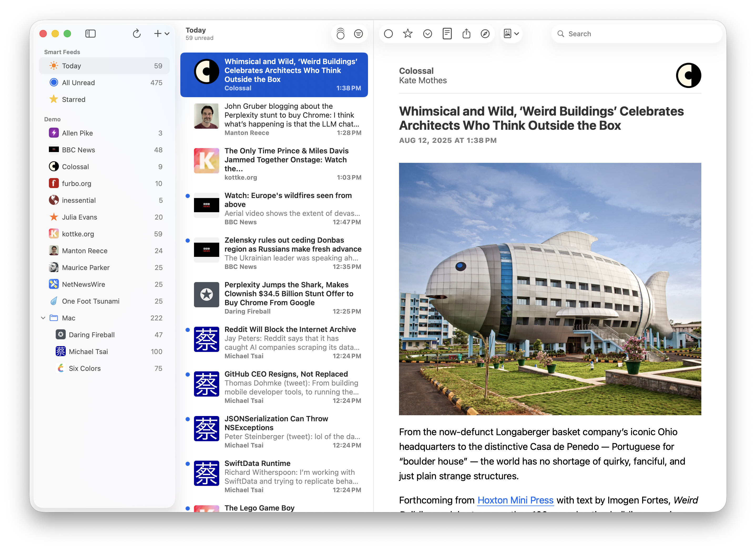Select the furbo.org feed icon

click(x=54, y=183)
